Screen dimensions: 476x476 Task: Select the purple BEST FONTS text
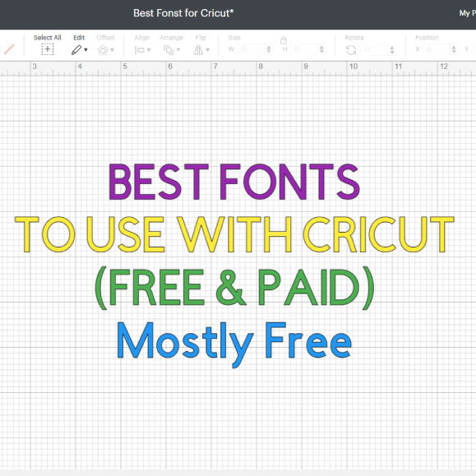[x=233, y=182]
